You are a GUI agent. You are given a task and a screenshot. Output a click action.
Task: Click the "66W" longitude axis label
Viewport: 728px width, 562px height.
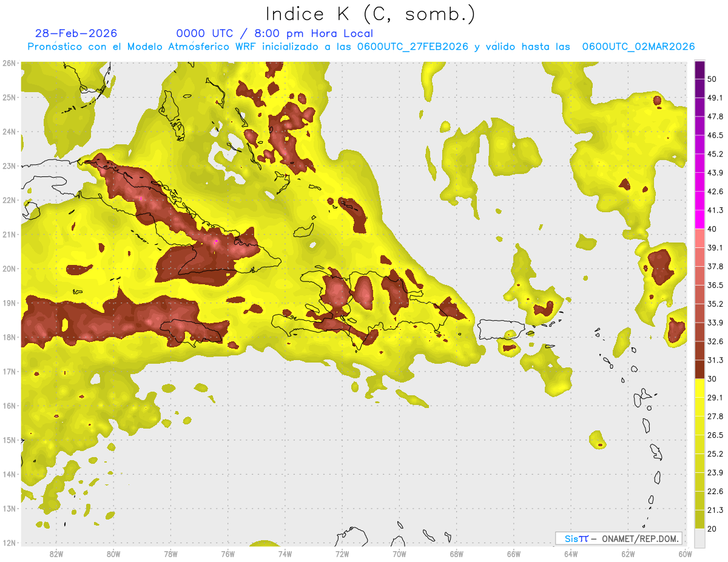click(x=514, y=554)
